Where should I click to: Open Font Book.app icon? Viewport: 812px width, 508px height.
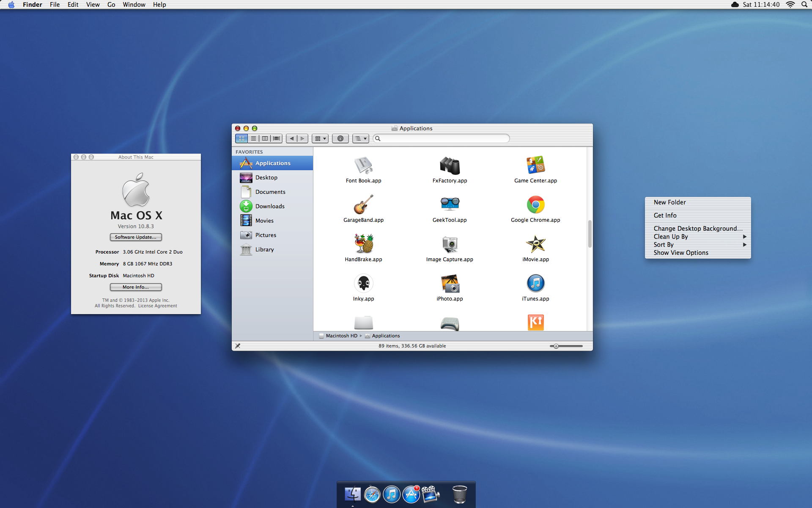tap(363, 165)
